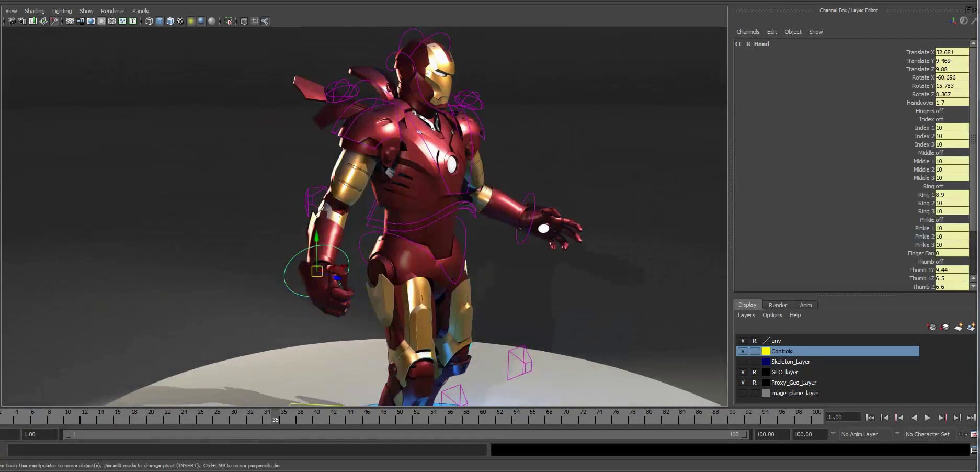This screenshot has height=472, width=980.
Task: Toggle the Textured display cube icon
Action: click(180, 21)
